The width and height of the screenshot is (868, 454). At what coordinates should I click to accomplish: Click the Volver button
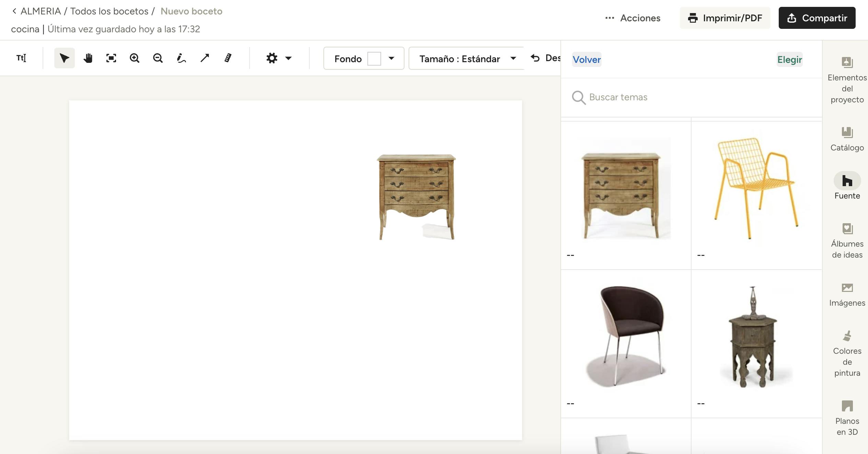586,59
